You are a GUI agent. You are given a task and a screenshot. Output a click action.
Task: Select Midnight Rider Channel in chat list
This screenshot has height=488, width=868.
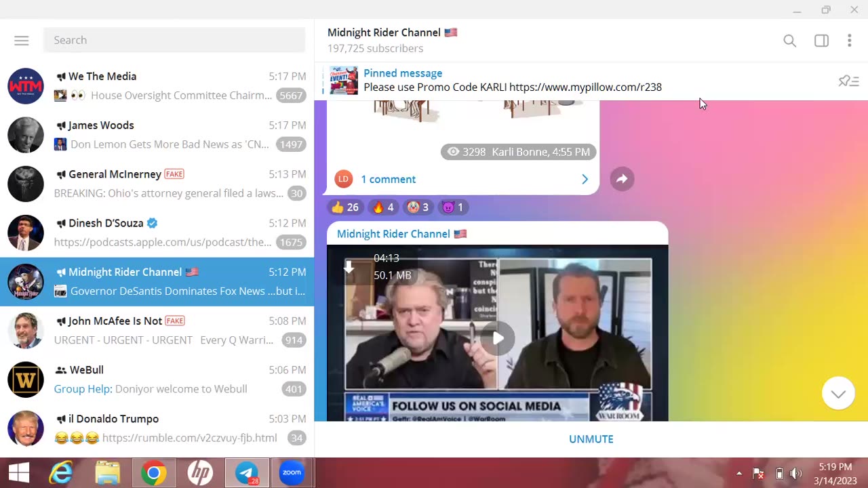157,281
